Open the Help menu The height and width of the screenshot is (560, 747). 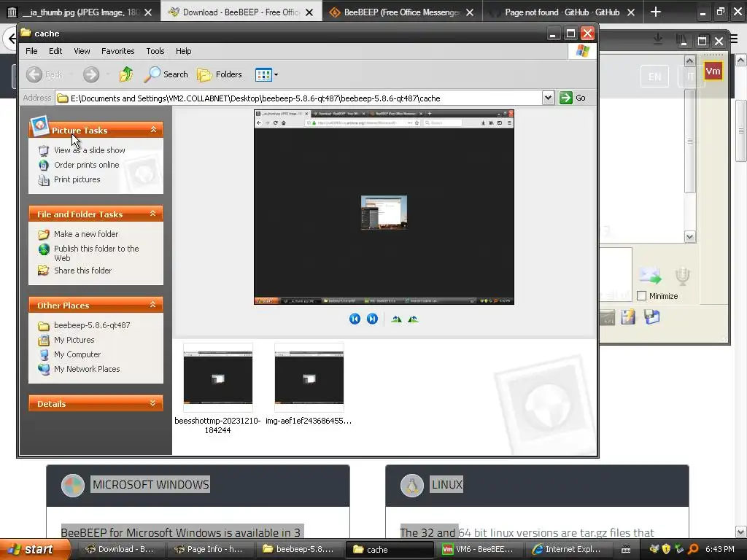coord(183,51)
